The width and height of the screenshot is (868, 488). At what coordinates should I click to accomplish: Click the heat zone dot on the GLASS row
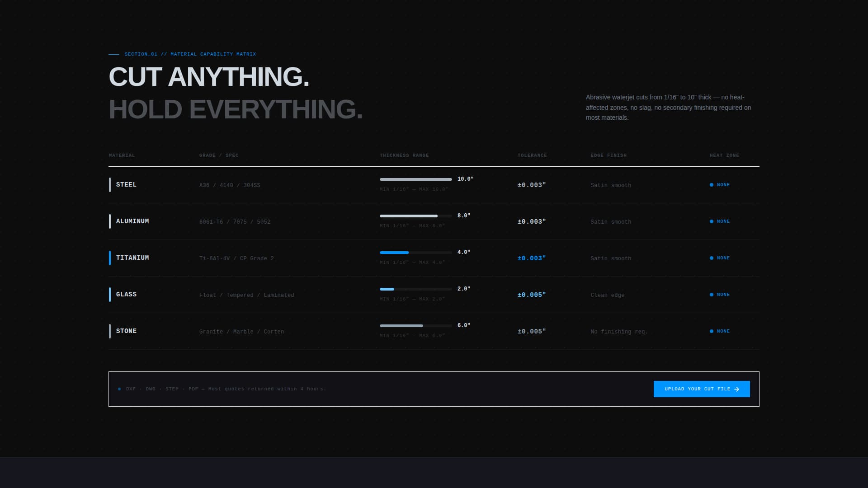coord(712,294)
